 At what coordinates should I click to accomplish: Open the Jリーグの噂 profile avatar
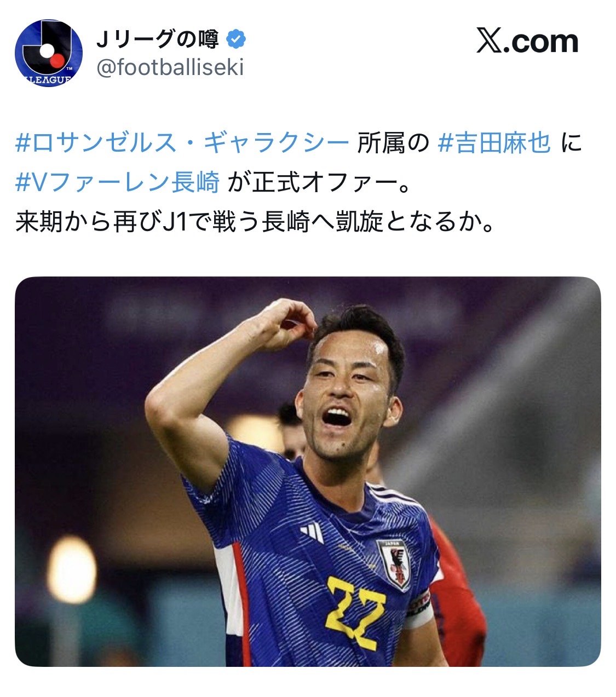(48, 53)
